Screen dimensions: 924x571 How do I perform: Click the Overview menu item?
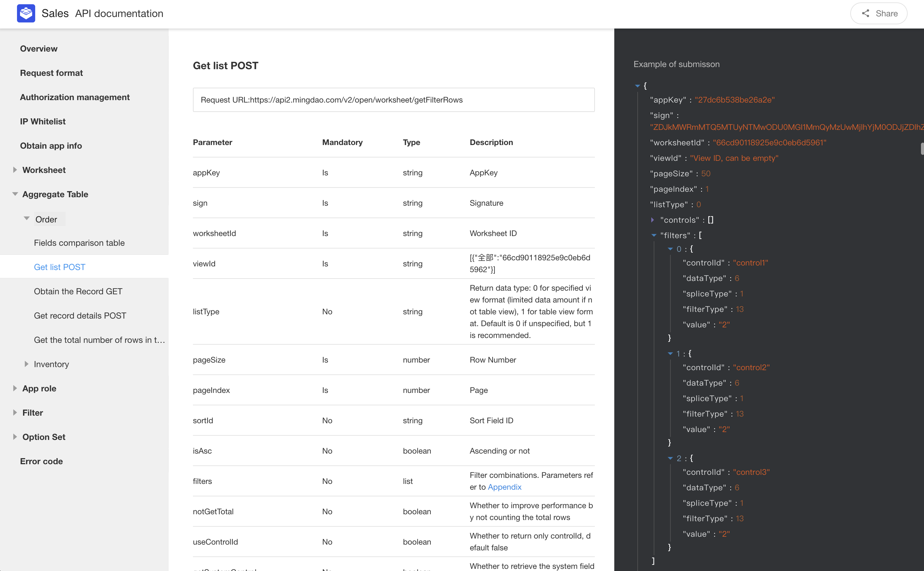[38, 48]
